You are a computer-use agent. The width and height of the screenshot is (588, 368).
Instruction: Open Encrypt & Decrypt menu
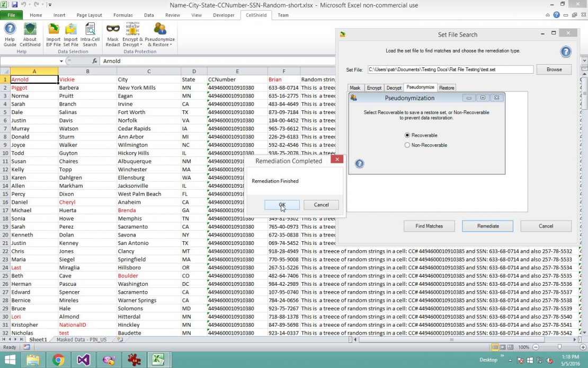coord(132,34)
